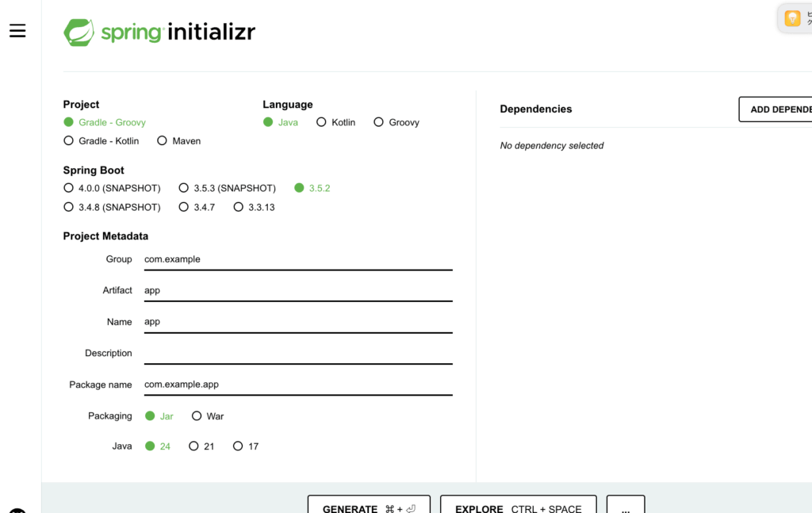Open the hamburger side menu

click(x=17, y=31)
